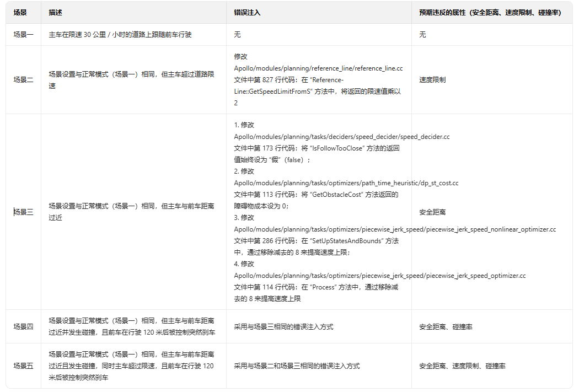Click the 描述 column header
The width and height of the screenshot is (579, 392).
point(55,12)
